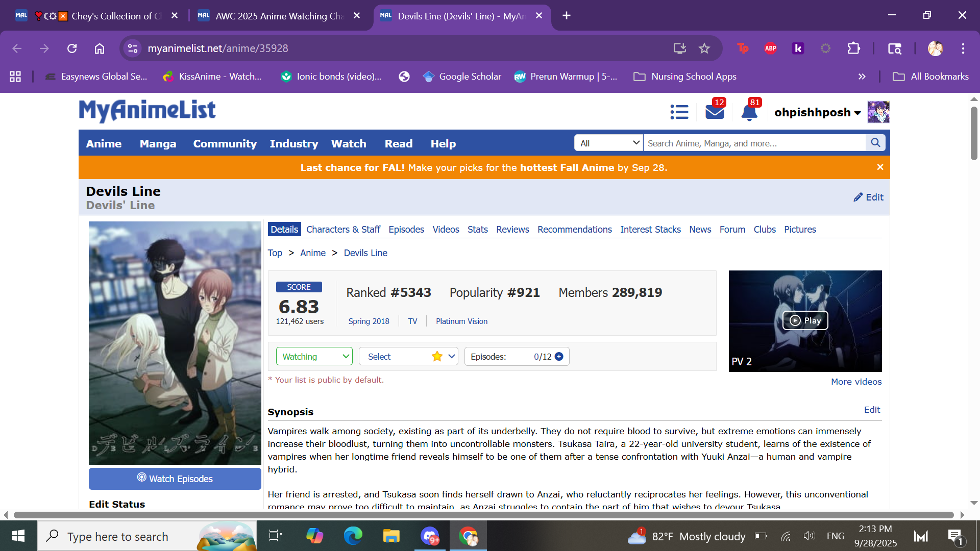
Task: Click the AdBlock Plus extension icon
Action: click(x=770, y=48)
